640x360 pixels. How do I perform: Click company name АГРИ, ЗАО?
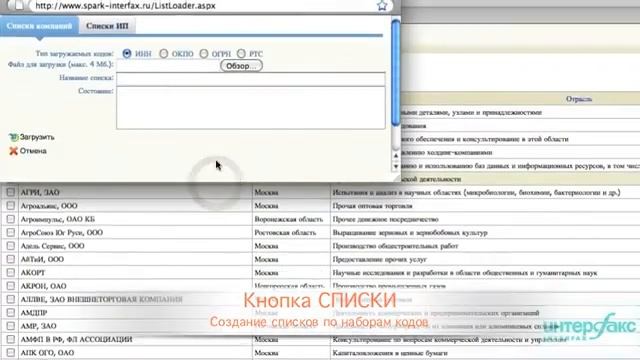(40, 192)
